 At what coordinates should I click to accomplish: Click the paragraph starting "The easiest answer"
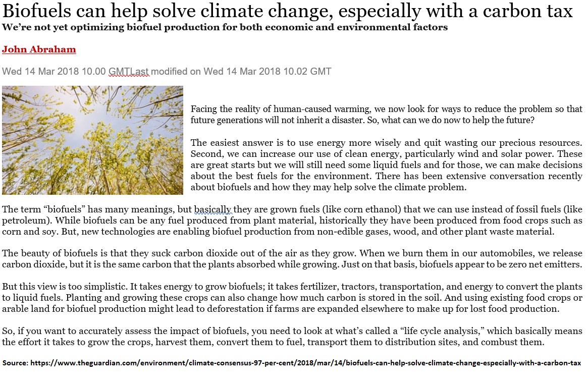tap(386, 165)
